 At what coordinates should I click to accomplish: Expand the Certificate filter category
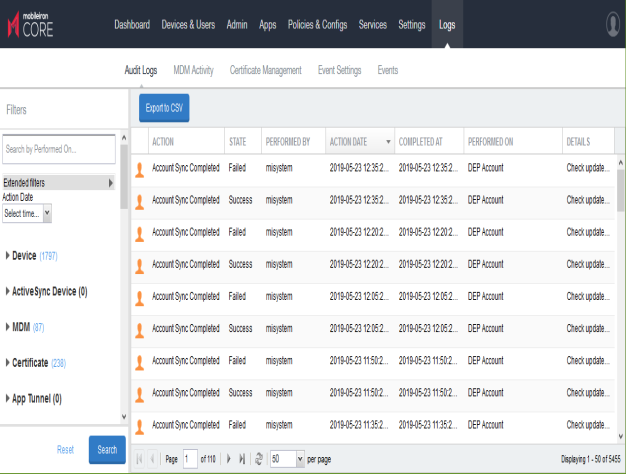click(8, 362)
